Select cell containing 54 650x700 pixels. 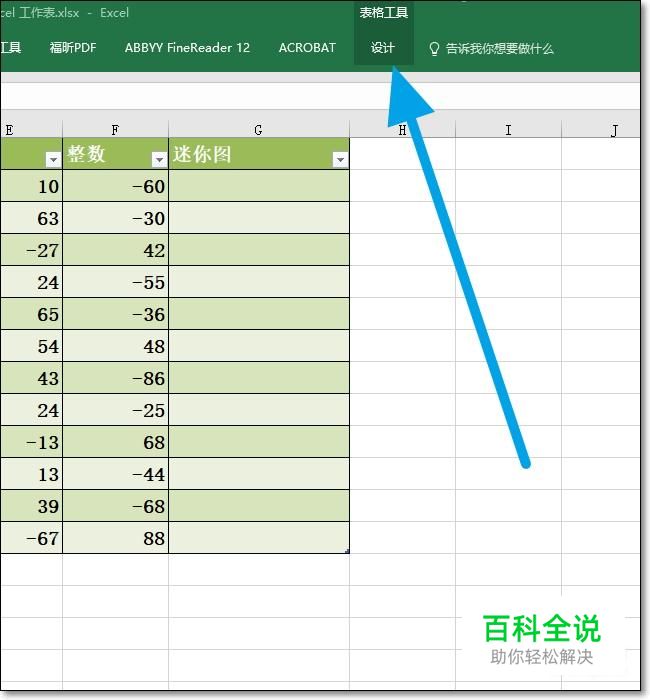pyautogui.click(x=31, y=346)
